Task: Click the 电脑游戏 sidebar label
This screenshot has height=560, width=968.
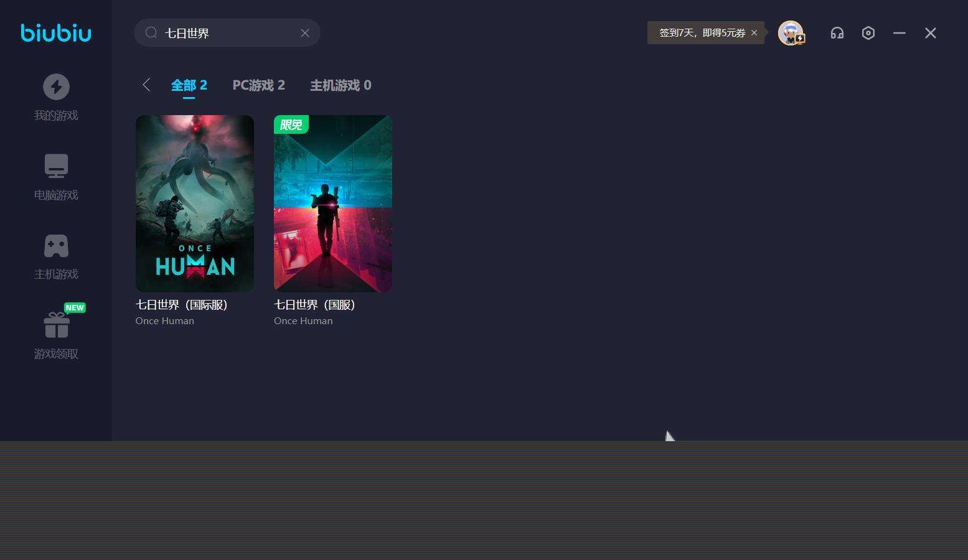Action: coord(56,195)
